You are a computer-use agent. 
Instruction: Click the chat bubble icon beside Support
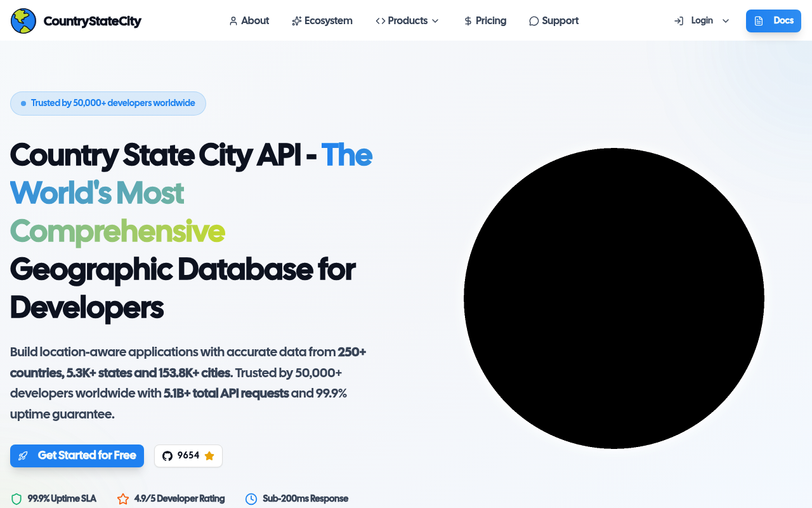coord(534,21)
